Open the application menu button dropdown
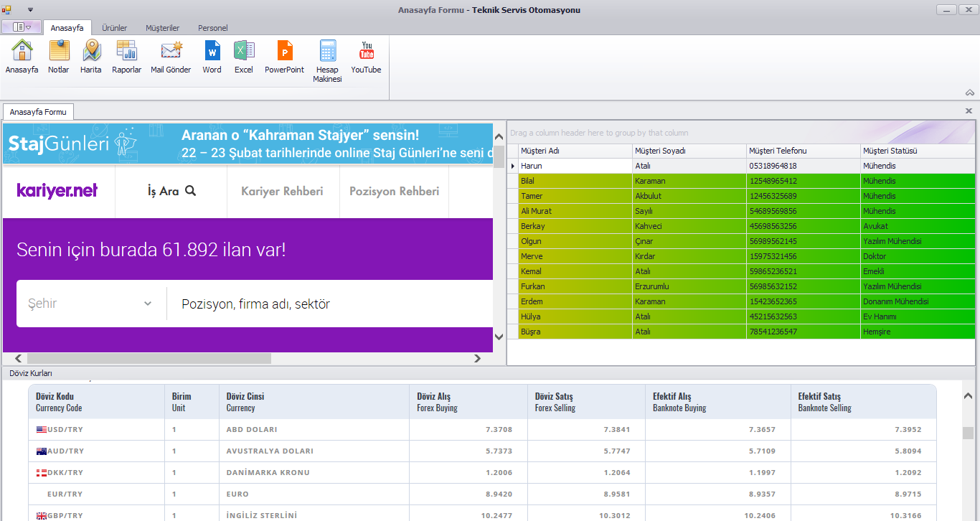The image size is (980, 521). click(x=22, y=27)
